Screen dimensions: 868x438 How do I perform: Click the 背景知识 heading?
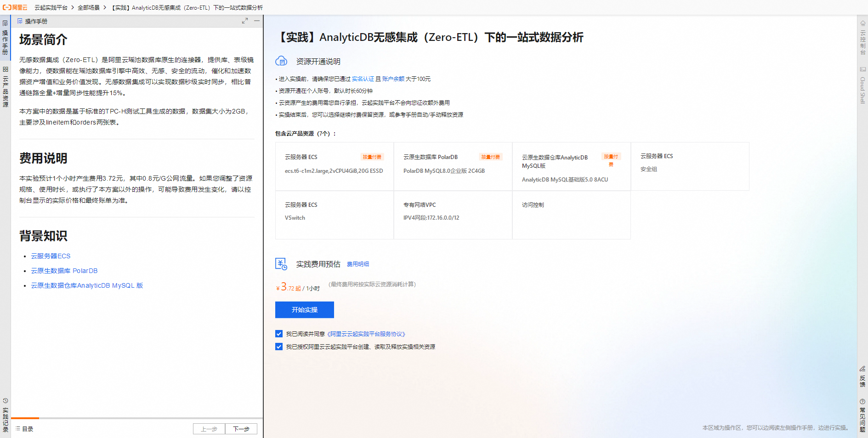[x=43, y=236]
